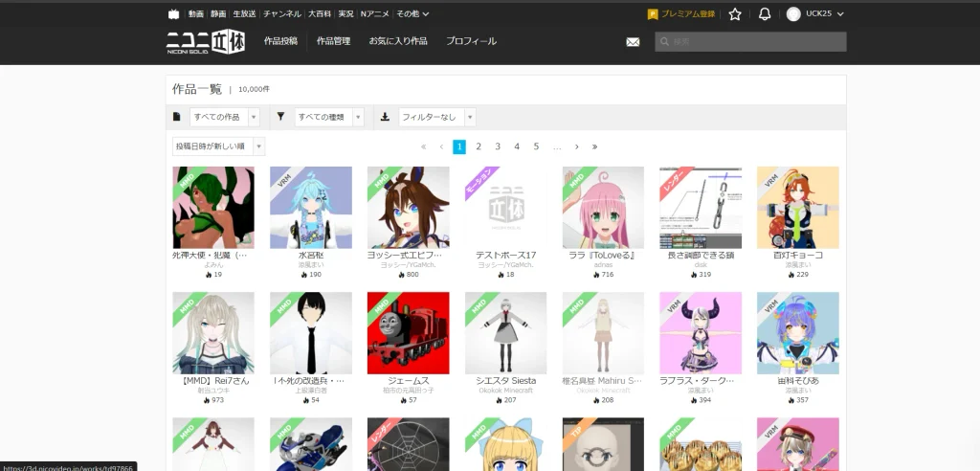Open the MMD motorcycle thumbnail
The width and height of the screenshot is (980, 471).
click(311, 444)
